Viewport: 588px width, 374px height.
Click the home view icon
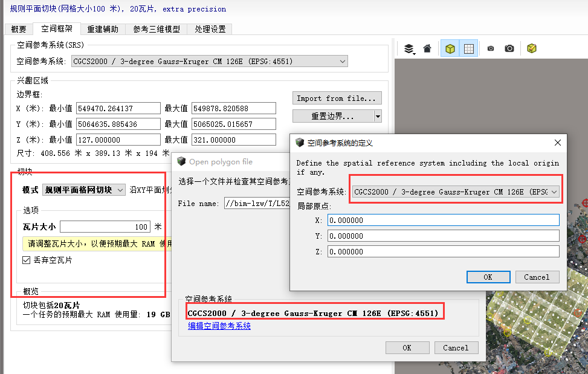point(427,49)
